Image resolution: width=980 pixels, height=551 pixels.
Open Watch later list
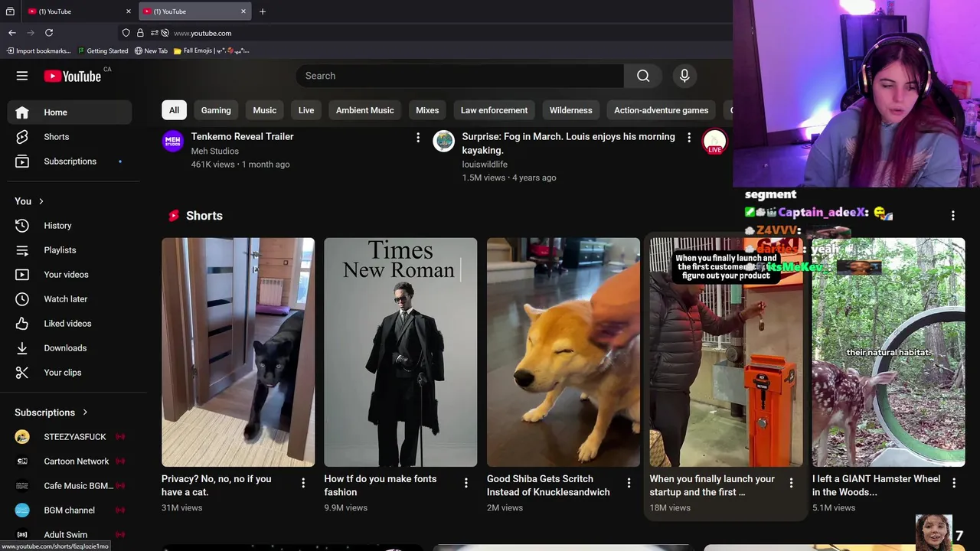click(70, 299)
